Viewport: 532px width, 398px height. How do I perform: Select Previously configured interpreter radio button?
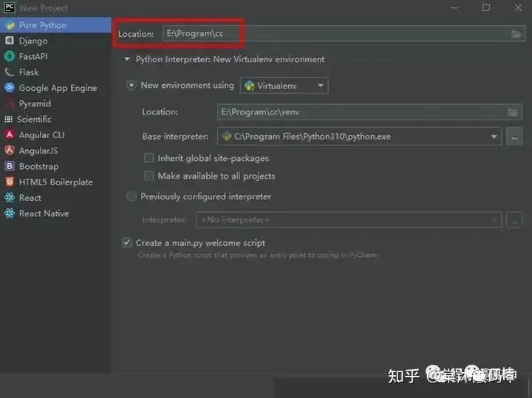(132, 196)
